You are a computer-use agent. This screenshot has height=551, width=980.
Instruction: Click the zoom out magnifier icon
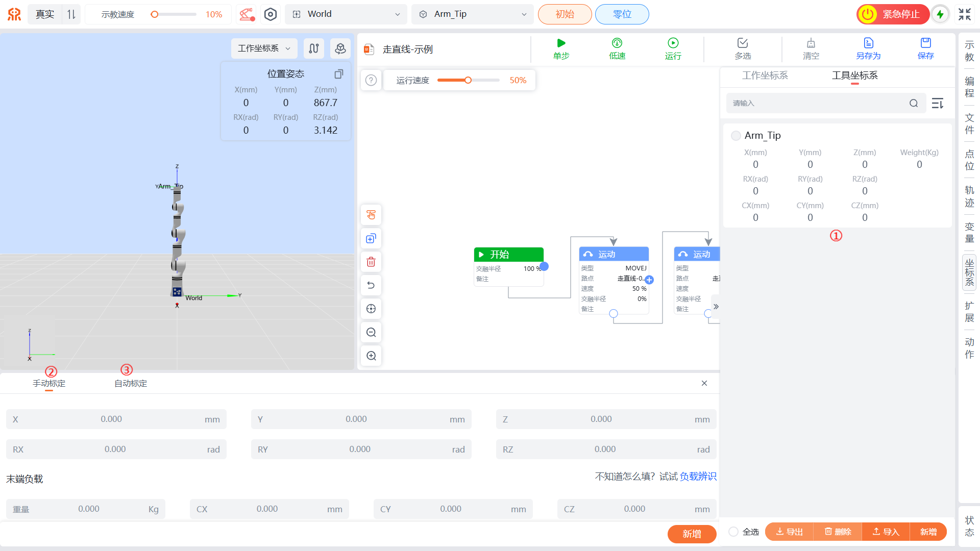371,333
